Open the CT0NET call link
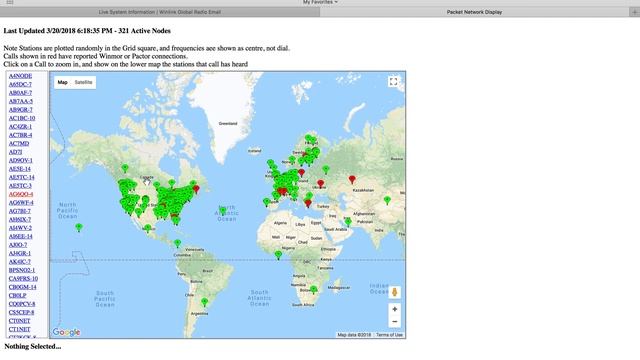Viewport: 640px width, 360px height. coord(20,321)
